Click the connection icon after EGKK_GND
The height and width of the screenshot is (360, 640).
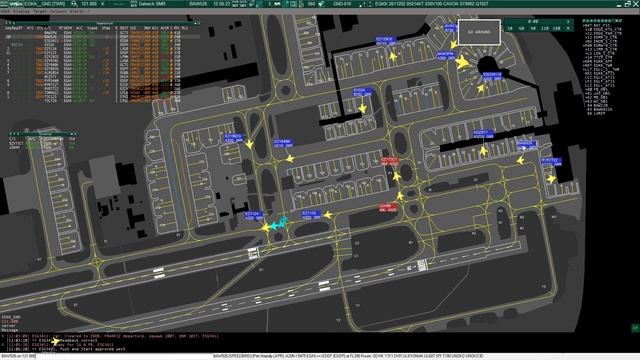[x=74, y=4]
